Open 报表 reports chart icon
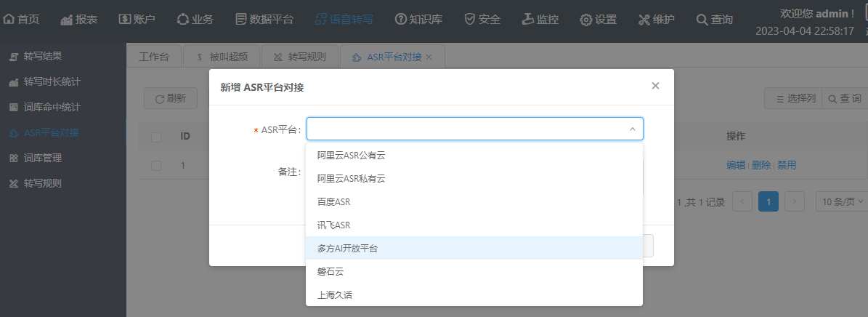This screenshot has height=317, width=868. tap(66, 20)
